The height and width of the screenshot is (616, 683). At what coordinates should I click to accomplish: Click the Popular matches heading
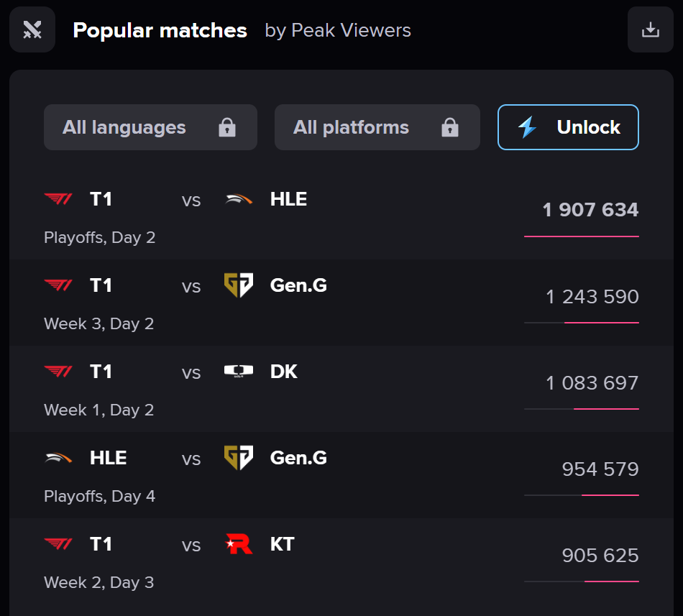point(160,30)
